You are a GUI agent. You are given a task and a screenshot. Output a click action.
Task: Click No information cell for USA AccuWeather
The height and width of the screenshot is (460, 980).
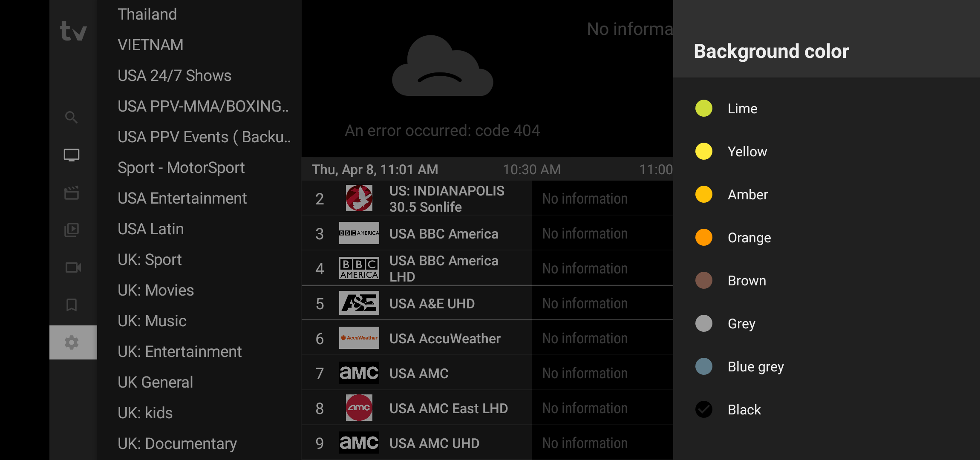click(602, 338)
